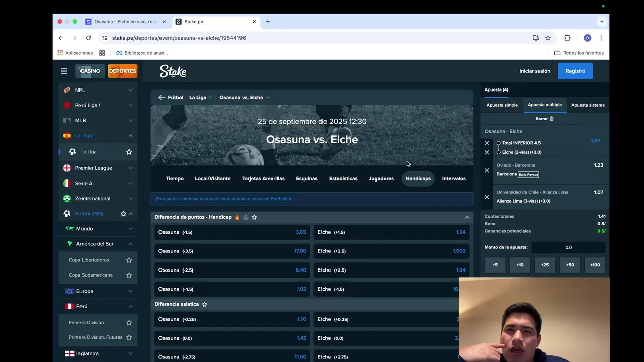Reload the browser page

point(88,38)
